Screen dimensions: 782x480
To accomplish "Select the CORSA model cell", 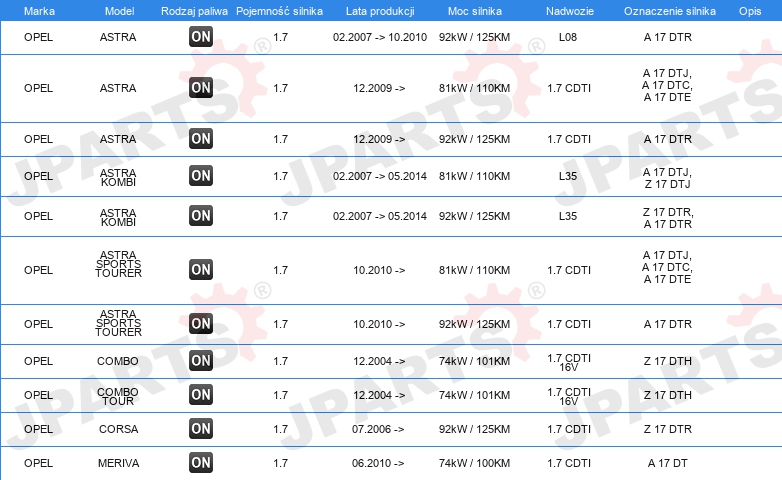I will 118,429.
